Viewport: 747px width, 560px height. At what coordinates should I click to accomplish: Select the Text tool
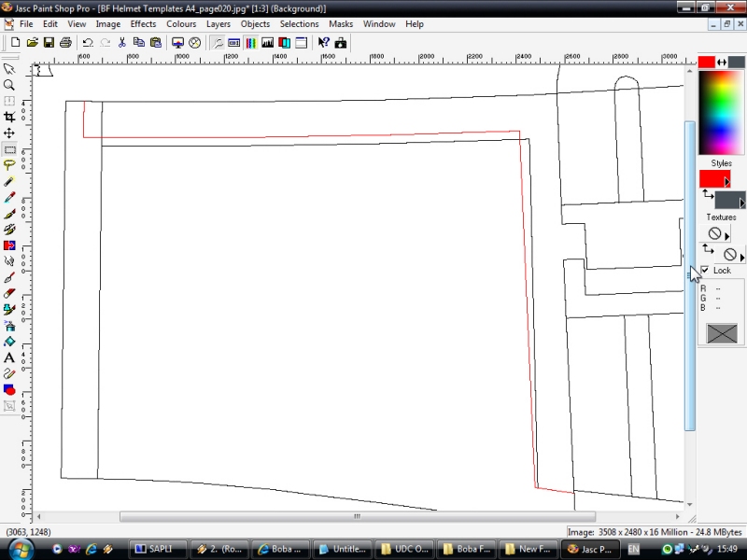[x=9, y=358]
